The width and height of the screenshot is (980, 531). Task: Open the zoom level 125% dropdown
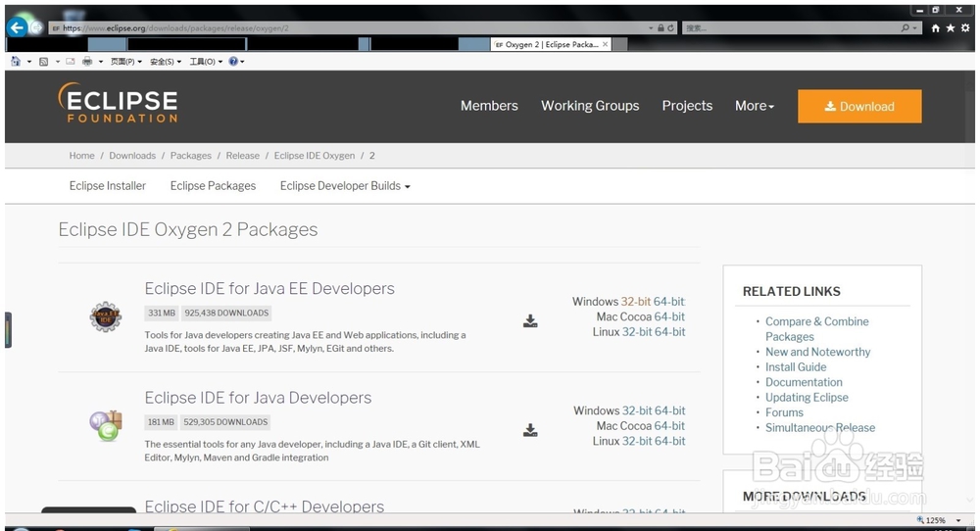(x=958, y=520)
